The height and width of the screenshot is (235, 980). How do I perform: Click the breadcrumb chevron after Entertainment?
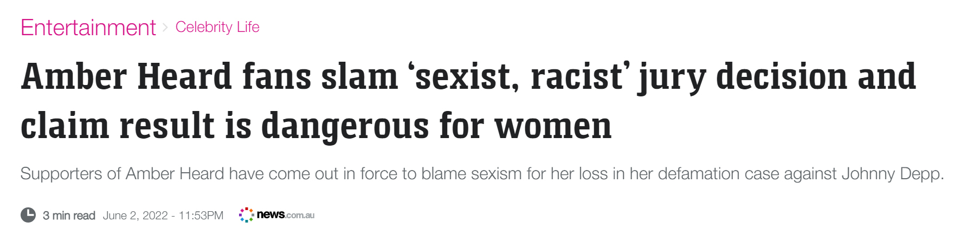coord(165,27)
